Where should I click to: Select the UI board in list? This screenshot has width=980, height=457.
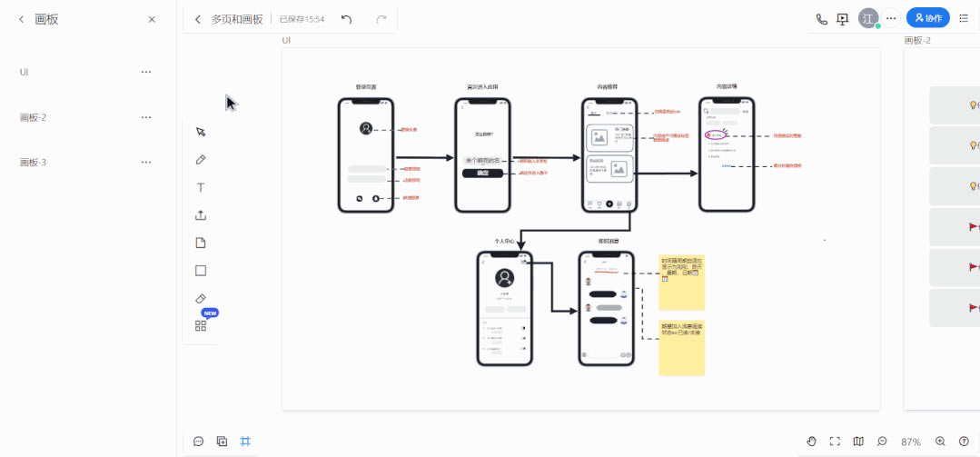pos(24,72)
